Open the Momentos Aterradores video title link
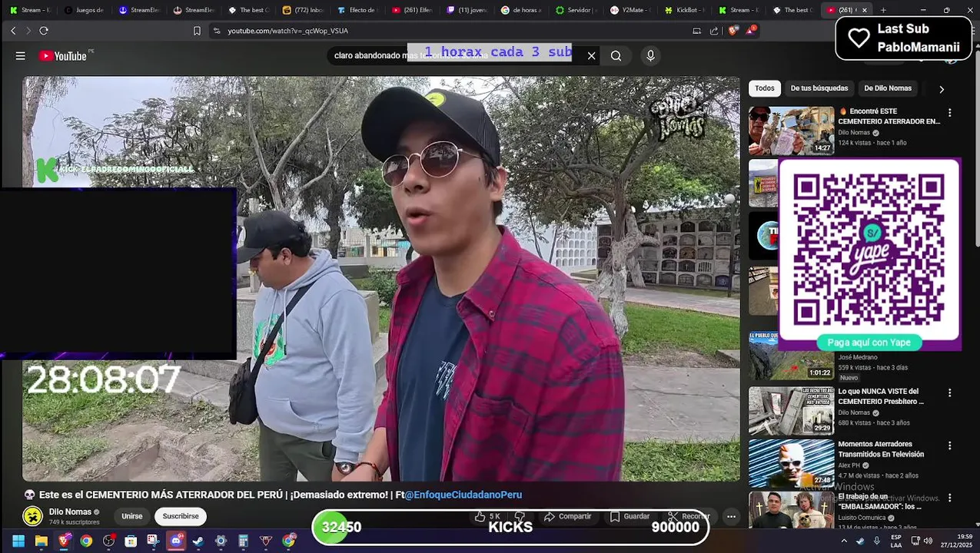This screenshot has width=980, height=553. click(881, 449)
